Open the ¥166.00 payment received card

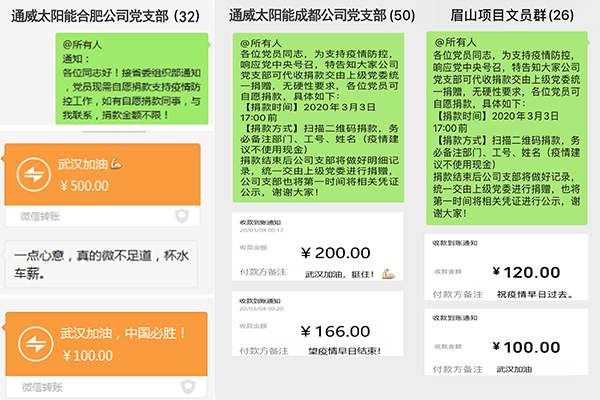[x=317, y=328]
